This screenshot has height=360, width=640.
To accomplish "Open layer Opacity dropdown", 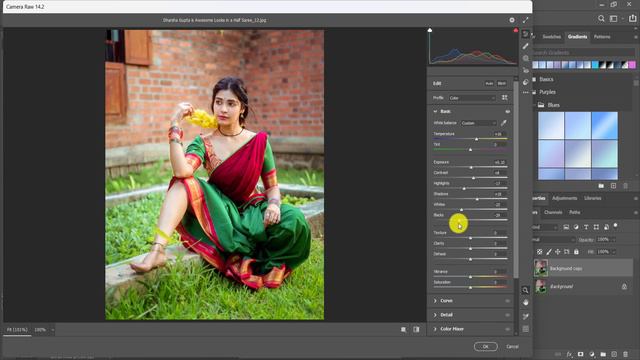I will click(x=613, y=240).
